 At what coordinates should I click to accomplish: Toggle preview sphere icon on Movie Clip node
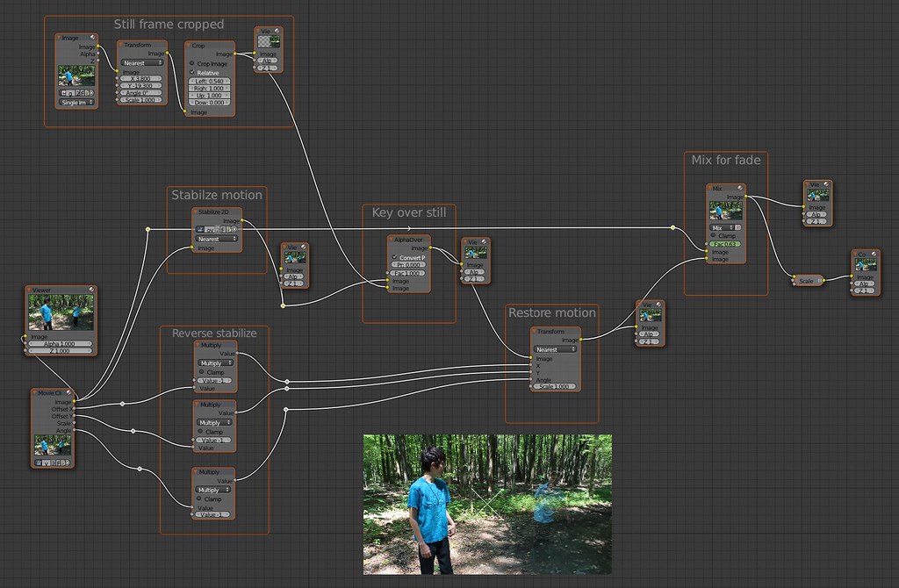(68, 393)
